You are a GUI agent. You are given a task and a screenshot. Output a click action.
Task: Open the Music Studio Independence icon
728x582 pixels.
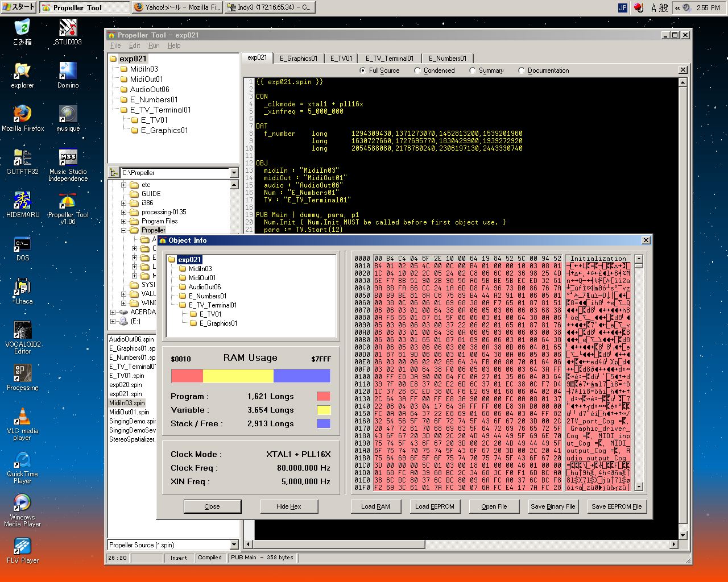pos(68,158)
